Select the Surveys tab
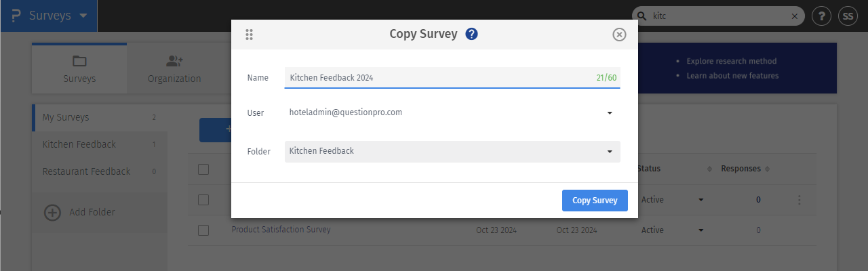This screenshot has height=271, width=868. coord(79,69)
